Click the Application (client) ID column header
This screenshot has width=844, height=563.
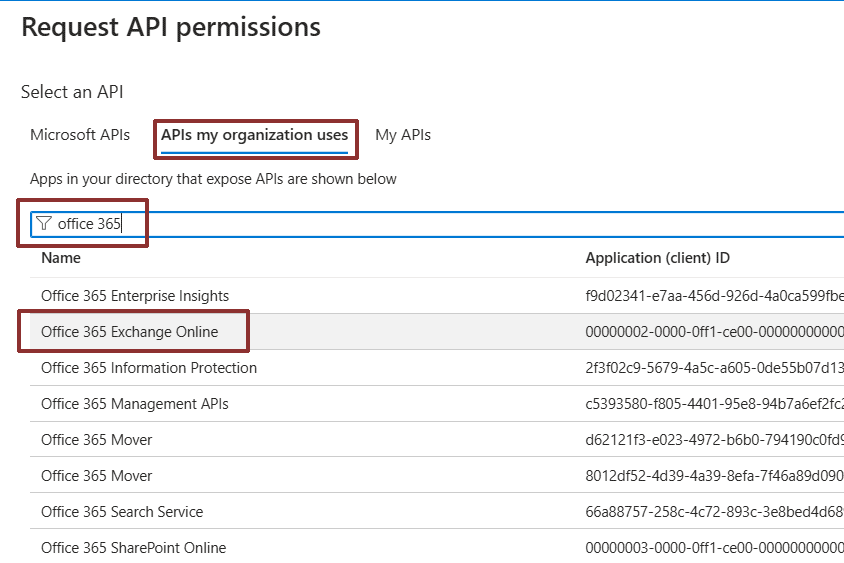(657, 258)
